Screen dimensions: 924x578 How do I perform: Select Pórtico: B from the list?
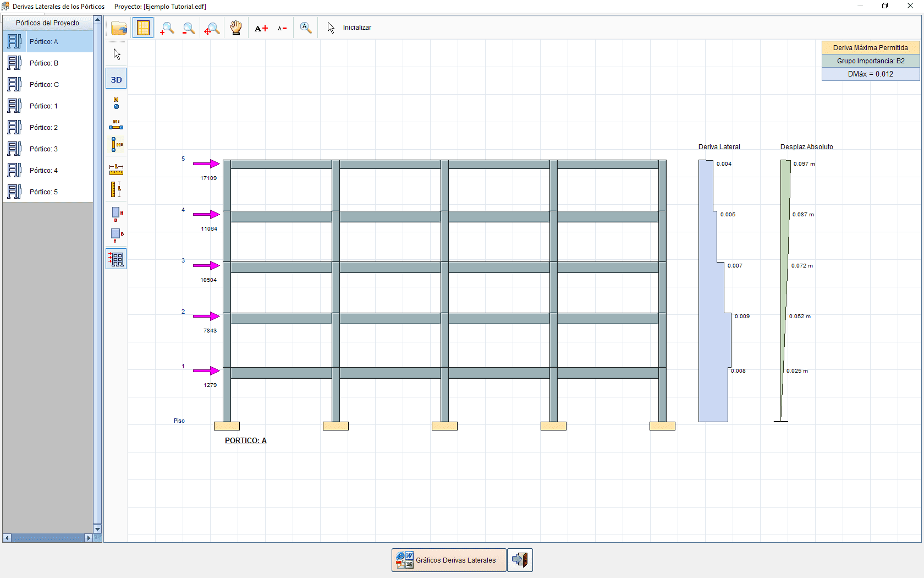point(44,63)
